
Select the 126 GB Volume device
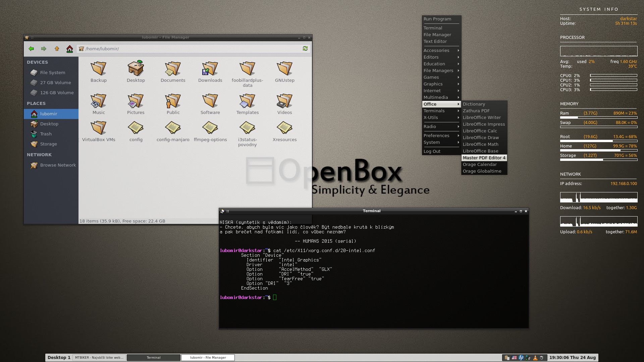[x=51, y=93]
